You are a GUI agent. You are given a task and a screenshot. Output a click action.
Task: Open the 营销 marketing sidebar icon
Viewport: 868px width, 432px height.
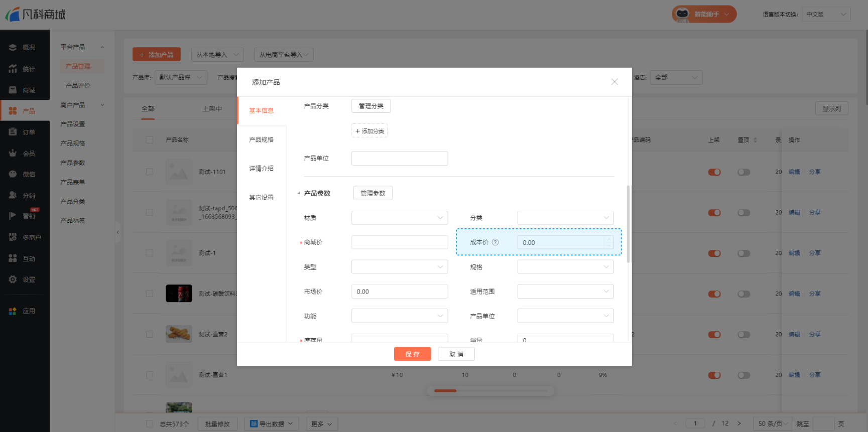[x=13, y=216]
